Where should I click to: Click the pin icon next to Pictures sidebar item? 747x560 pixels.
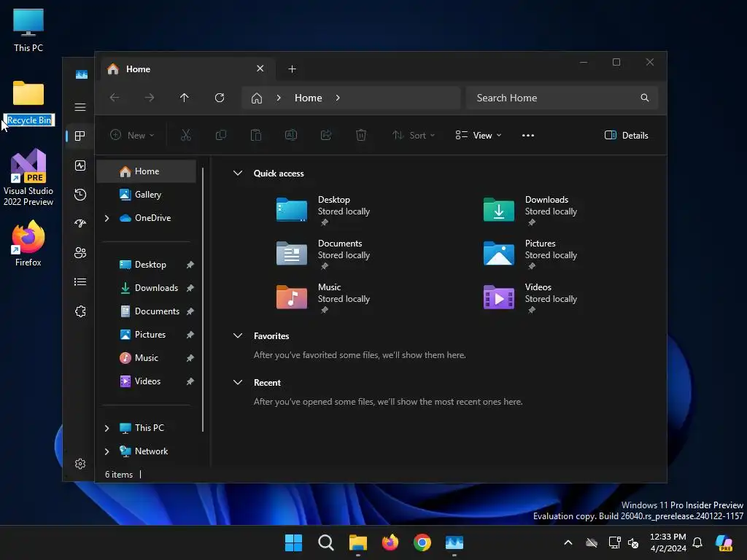(x=190, y=335)
